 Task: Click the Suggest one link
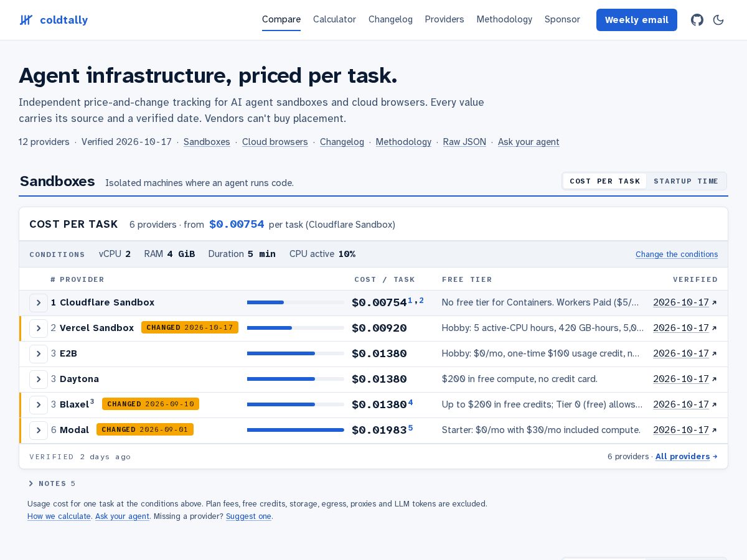tap(248, 516)
